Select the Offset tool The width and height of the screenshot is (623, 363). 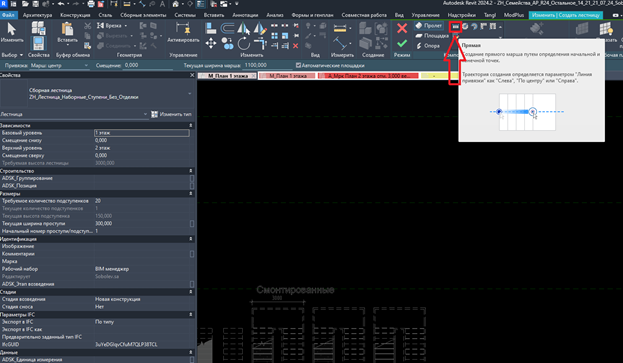pyautogui.click(x=227, y=28)
